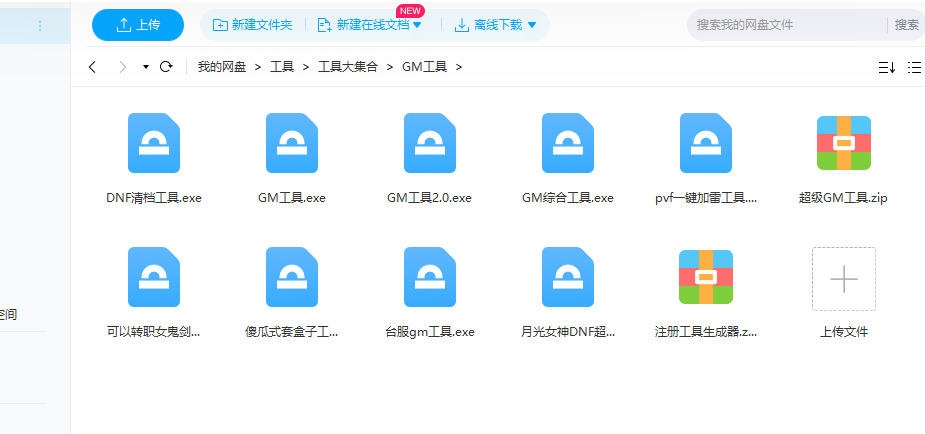Select the 超级GM工具.zip archive icon

844,143
